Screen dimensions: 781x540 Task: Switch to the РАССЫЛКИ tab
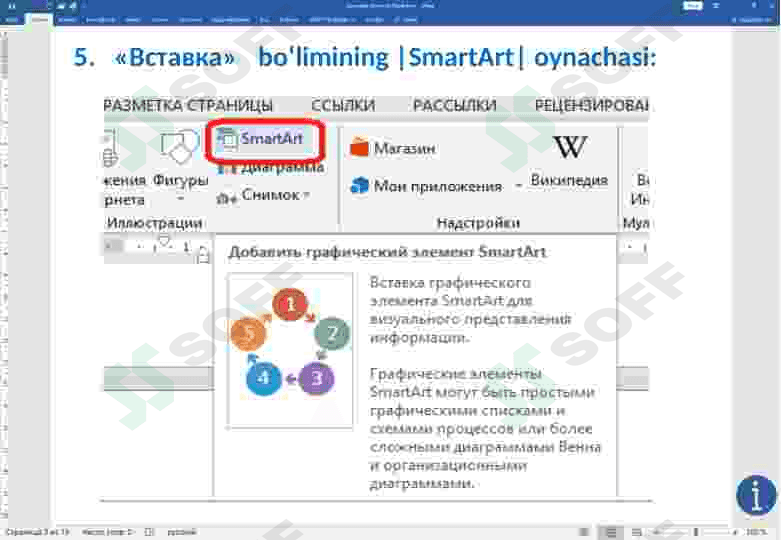pyautogui.click(x=454, y=106)
